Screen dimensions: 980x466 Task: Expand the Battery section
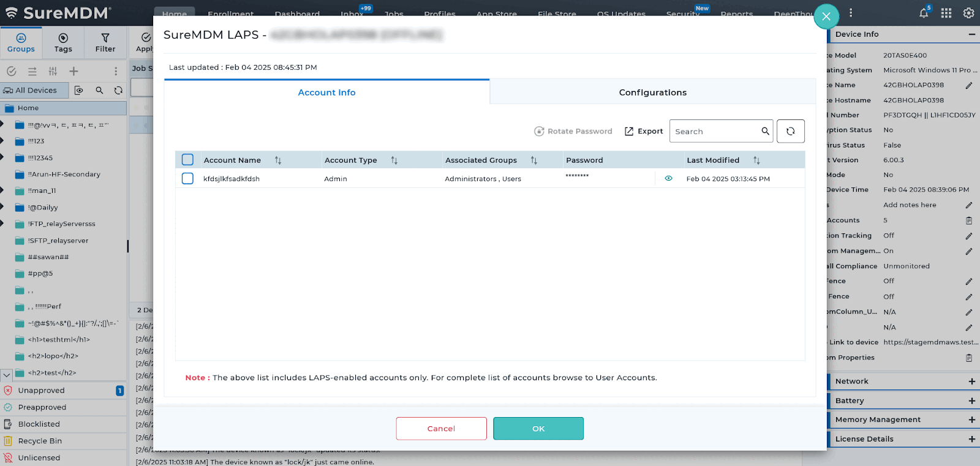pyautogui.click(x=972, y=401)
